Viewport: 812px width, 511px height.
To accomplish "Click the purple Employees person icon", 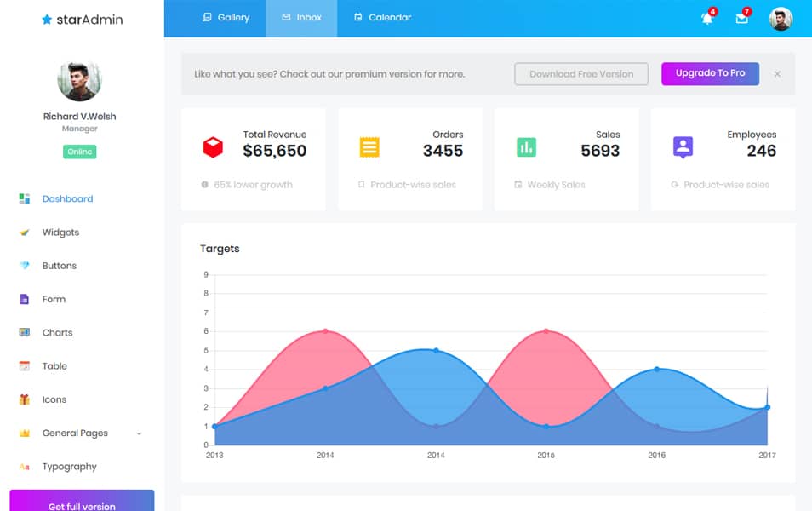I will 683,145.
